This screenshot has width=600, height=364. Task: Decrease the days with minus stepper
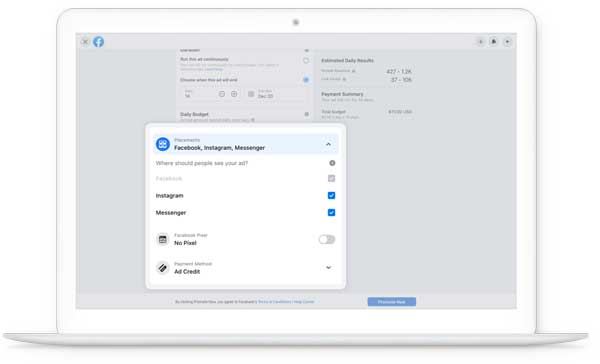click(x=222, y=94)
